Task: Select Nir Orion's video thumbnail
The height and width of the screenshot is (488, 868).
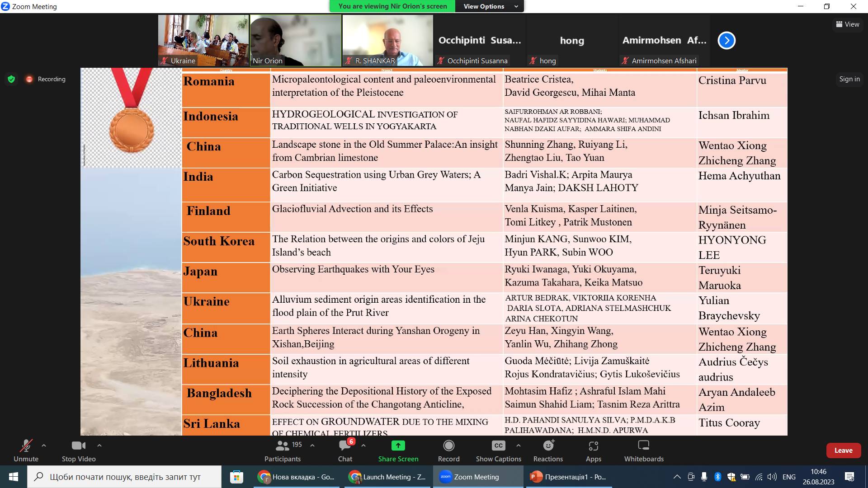Action: point(296,41)
